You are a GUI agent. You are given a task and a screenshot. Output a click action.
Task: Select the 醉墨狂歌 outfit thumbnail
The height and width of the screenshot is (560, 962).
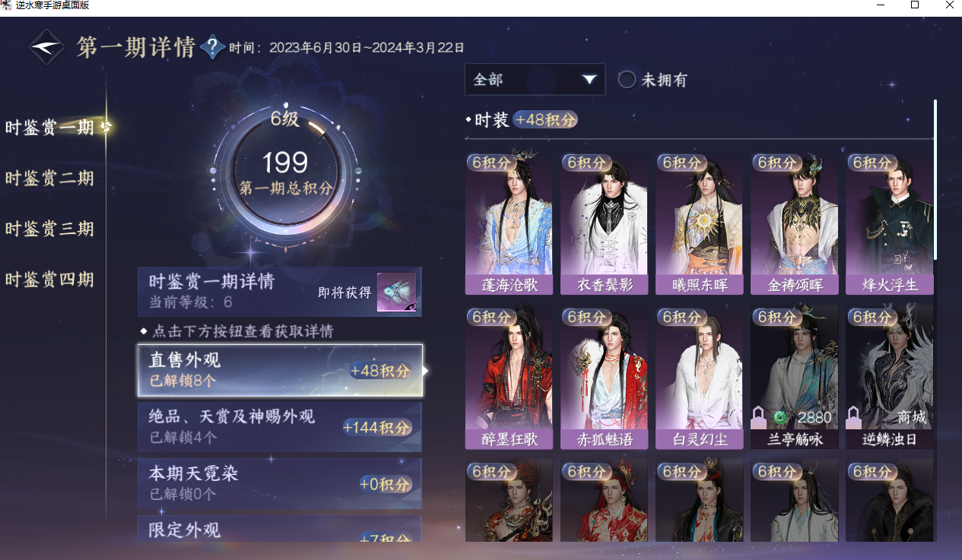[509, 378]
